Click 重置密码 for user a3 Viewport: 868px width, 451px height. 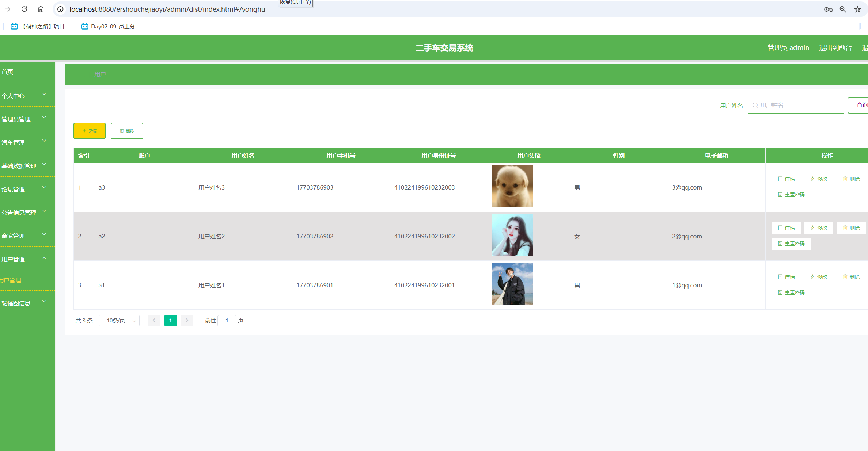[x=791, y=195]
